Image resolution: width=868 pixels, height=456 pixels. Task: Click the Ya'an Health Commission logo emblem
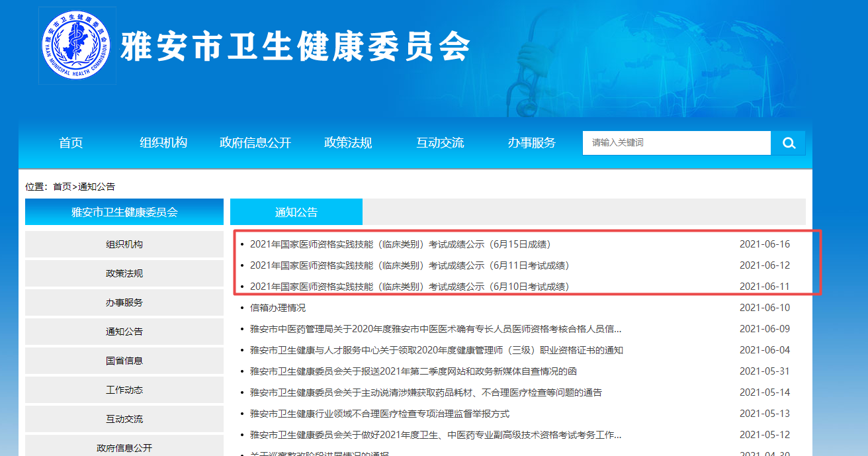coord(77,46)
